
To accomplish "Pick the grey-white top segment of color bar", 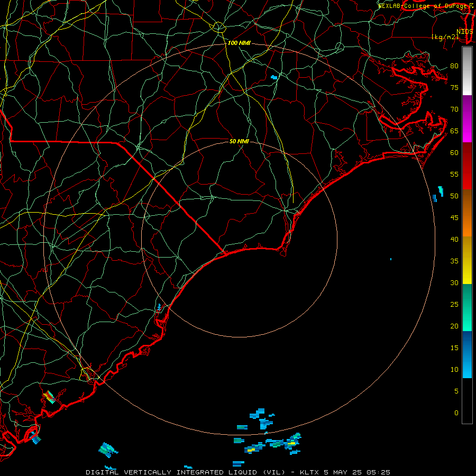I will click(467, 71).
